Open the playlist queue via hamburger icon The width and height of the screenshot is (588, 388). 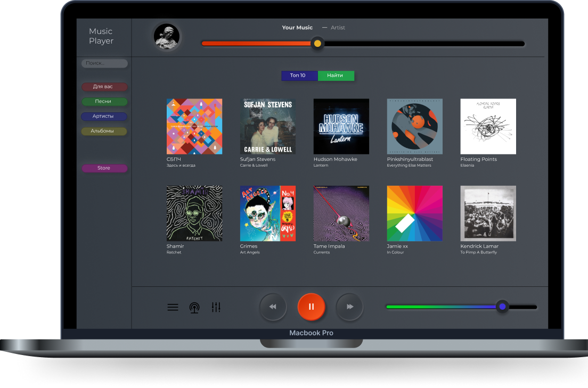pyautogui.click(x=173, y=307)
